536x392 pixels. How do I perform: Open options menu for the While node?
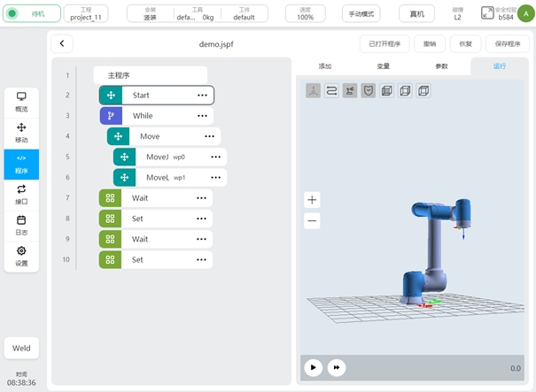coord(202,116)
